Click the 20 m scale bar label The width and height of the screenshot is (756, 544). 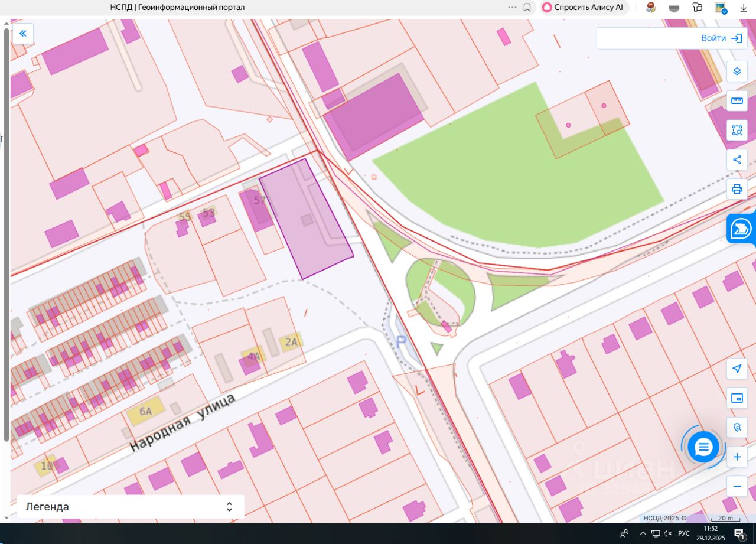725,518
